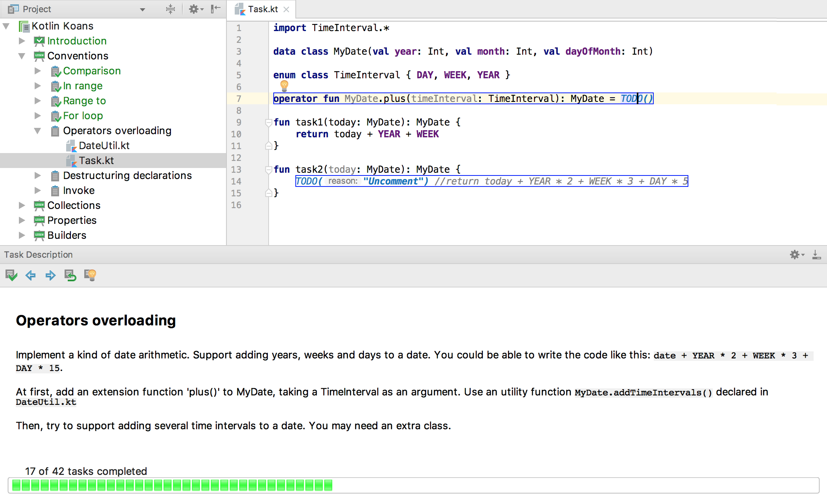The image size is (827, 504).
Task: Select the Task.kt editor tab
Action: [x=262, y=9]
